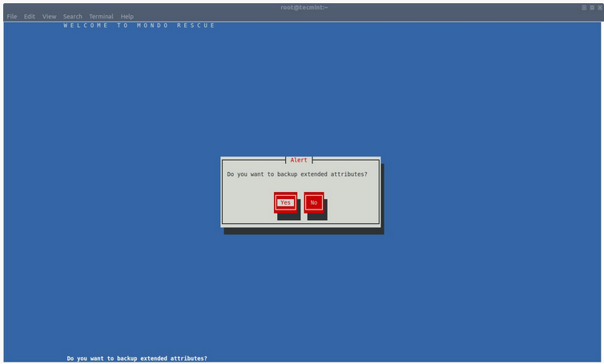Minimize the terminal window
Viewport: 604px width, 364px height.
(584, 7)
